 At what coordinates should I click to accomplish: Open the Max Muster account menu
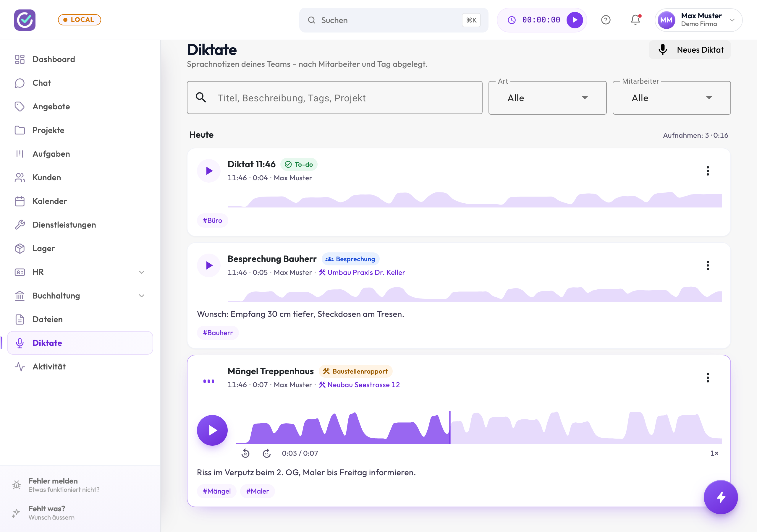click(x=698, y=20)
